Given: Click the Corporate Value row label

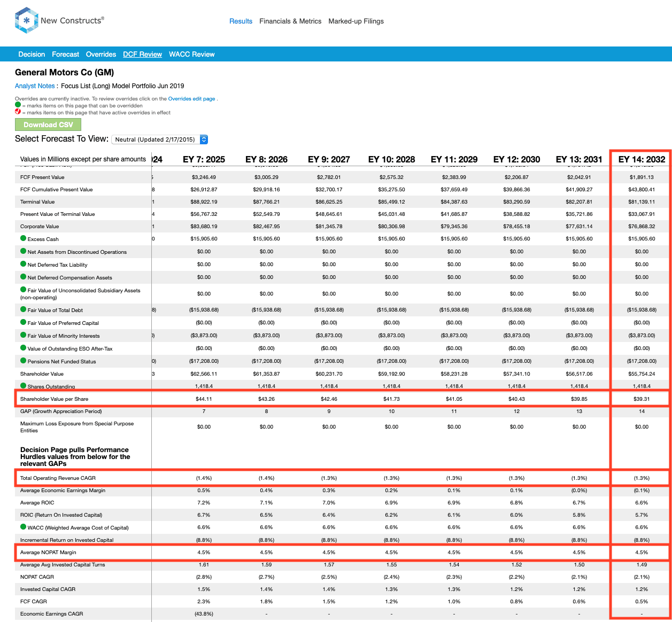Looking at the screenshot, I should 40,226.
